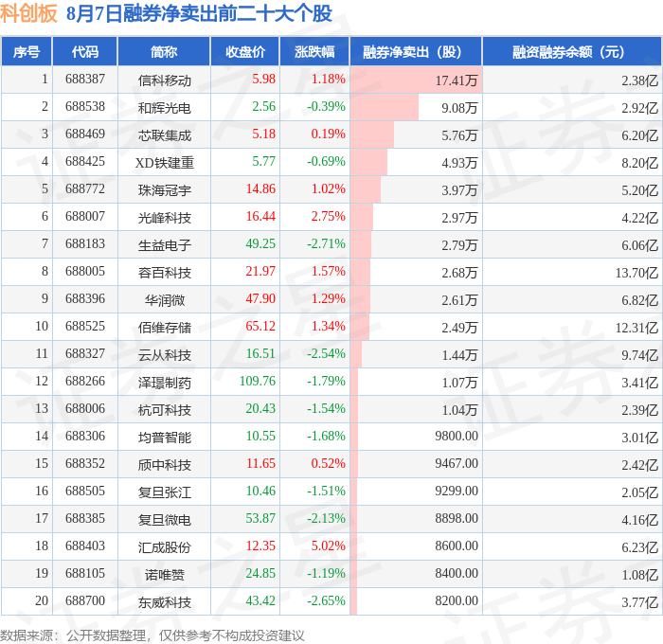Click the 2.75% change value
This screenshot has height=644, width=663.
[x=328, y=216]
